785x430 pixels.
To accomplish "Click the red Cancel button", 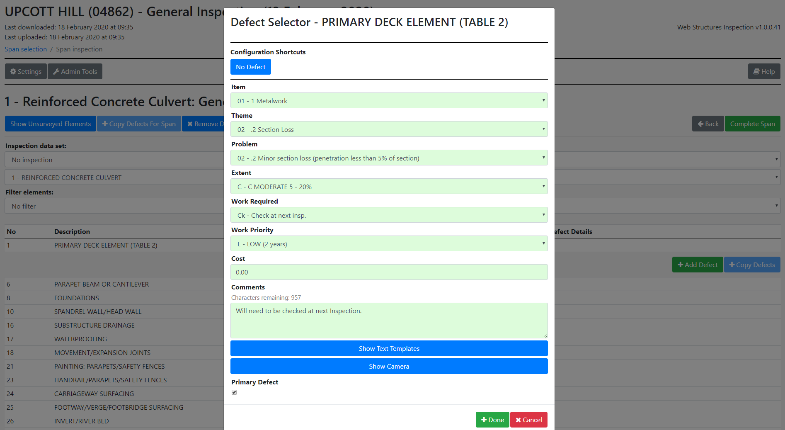I will [x=529, y=420].
